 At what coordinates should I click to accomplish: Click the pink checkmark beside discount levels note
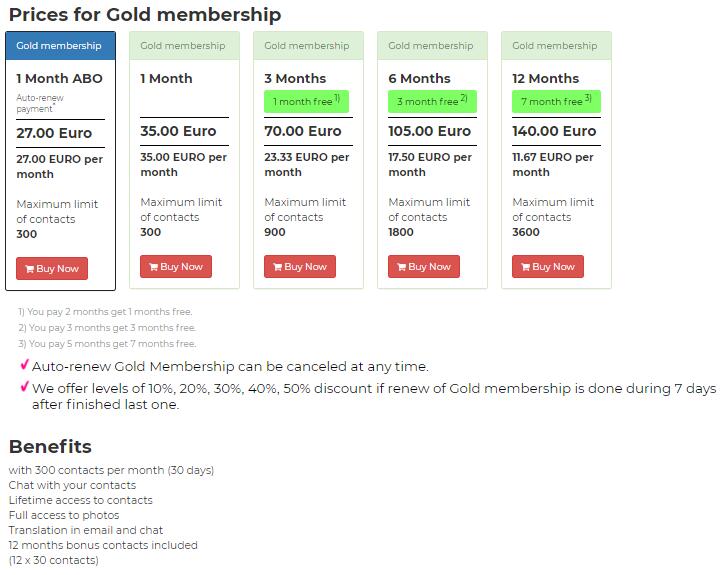(x=25, y=387)
